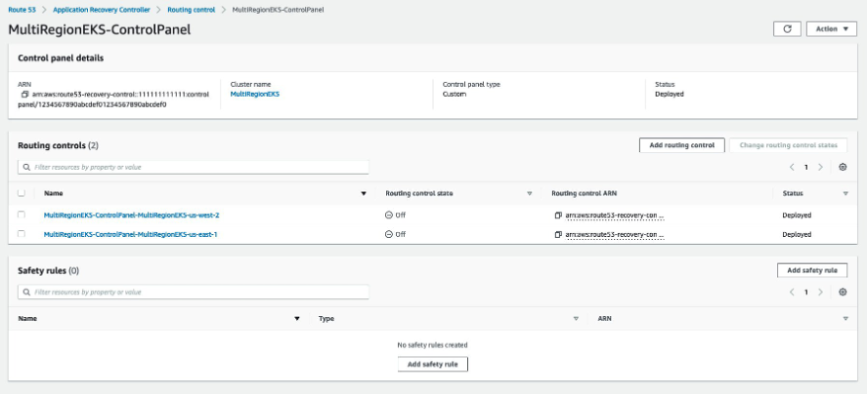Click truncated ARN text in us-east-1 row
The width and height of the screenshot is (868, 395).
(614, 235)
